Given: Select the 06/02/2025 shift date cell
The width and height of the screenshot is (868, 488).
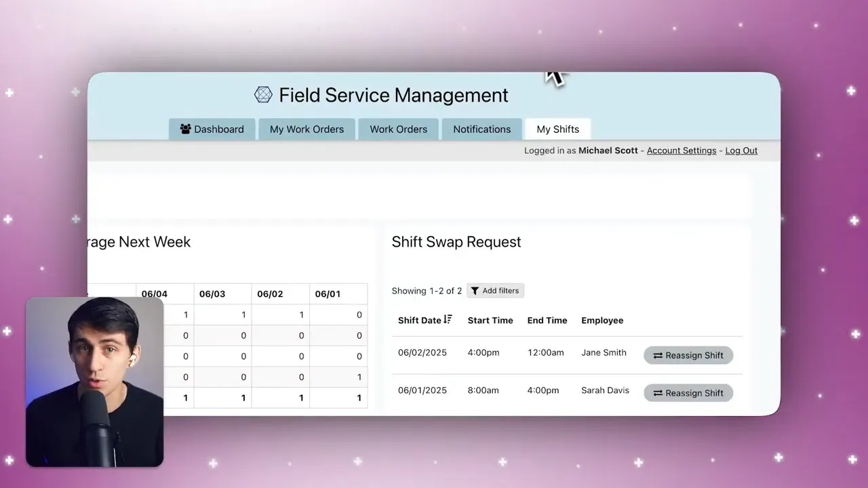Looking at the screenshot, I should [422, 352].
